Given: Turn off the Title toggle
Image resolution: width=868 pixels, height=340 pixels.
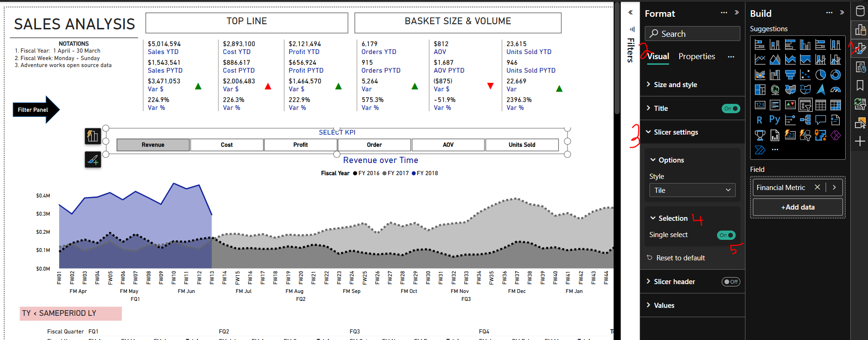Looking at the screenshot, I should (731, 109).
